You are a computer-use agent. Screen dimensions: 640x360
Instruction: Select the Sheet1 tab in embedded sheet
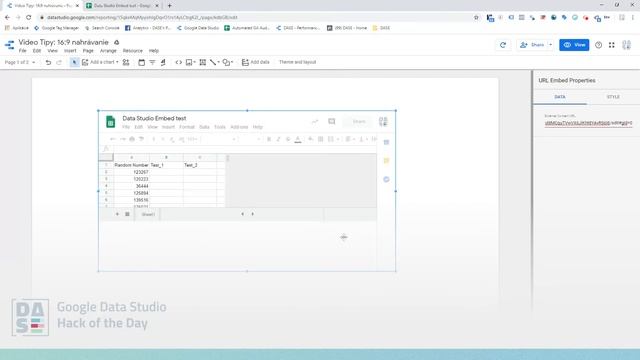[148, 214]
